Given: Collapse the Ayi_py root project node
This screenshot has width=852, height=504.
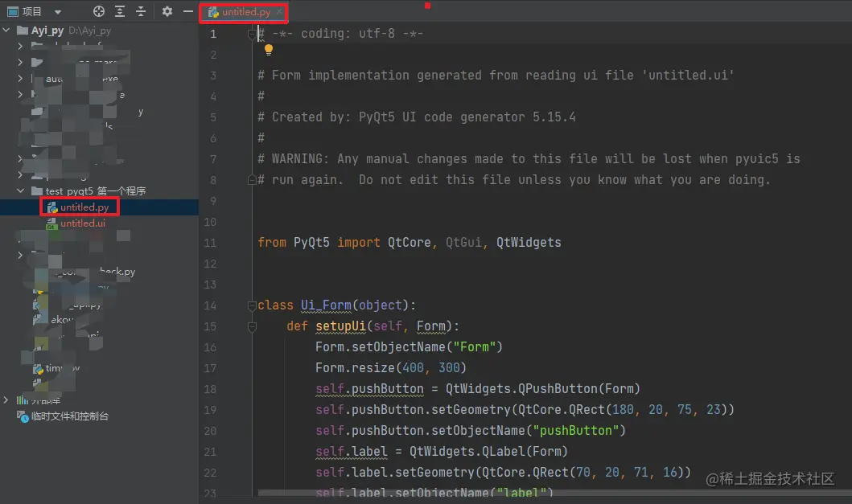Looking at the screenshot, I should [x=6, y=31].
